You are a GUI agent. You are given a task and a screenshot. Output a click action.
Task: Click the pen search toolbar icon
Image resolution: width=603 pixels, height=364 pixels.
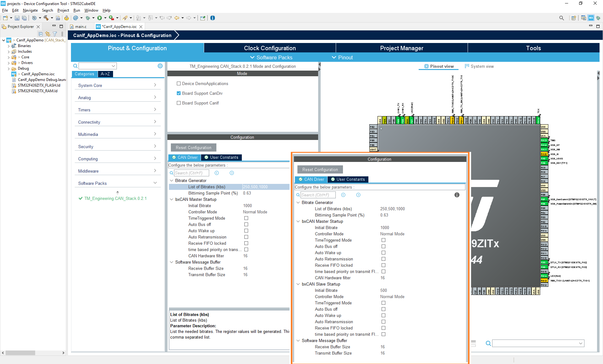click(125, 18)
